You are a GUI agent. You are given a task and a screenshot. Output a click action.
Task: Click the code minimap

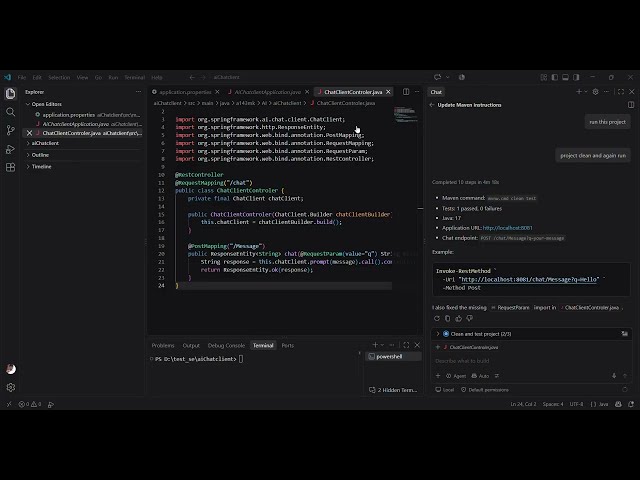coord(405,113)
